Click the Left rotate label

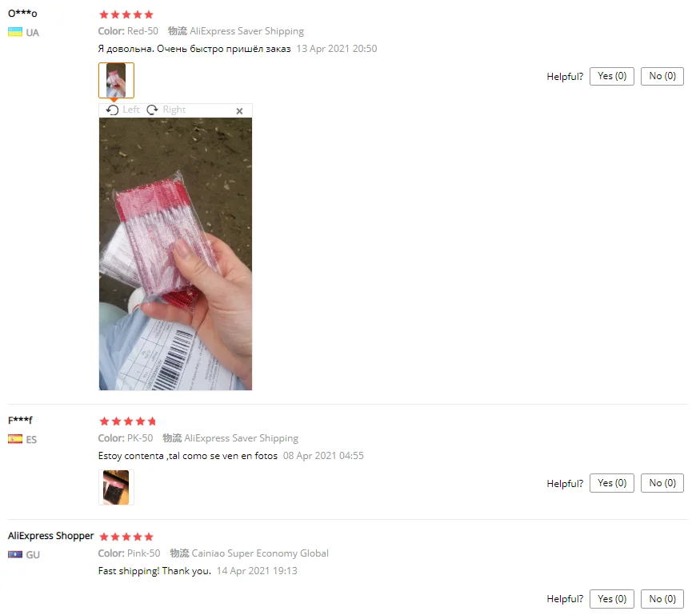[x=131, y=110]
